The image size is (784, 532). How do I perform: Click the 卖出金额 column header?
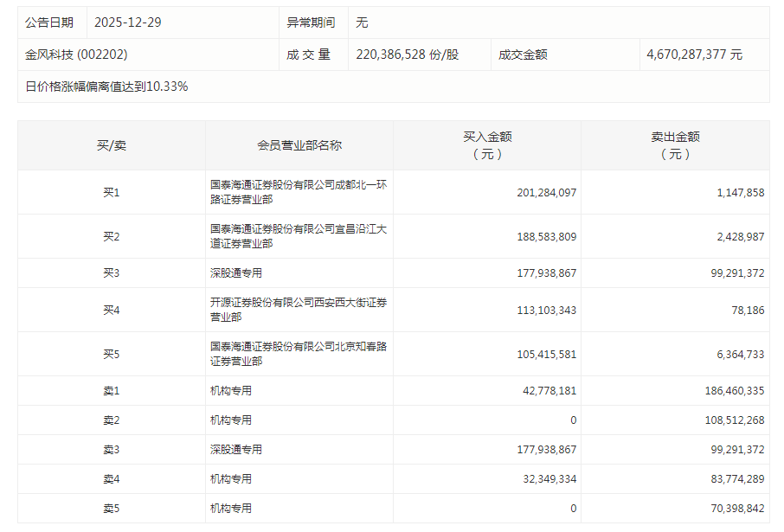(x=675, y=145)
